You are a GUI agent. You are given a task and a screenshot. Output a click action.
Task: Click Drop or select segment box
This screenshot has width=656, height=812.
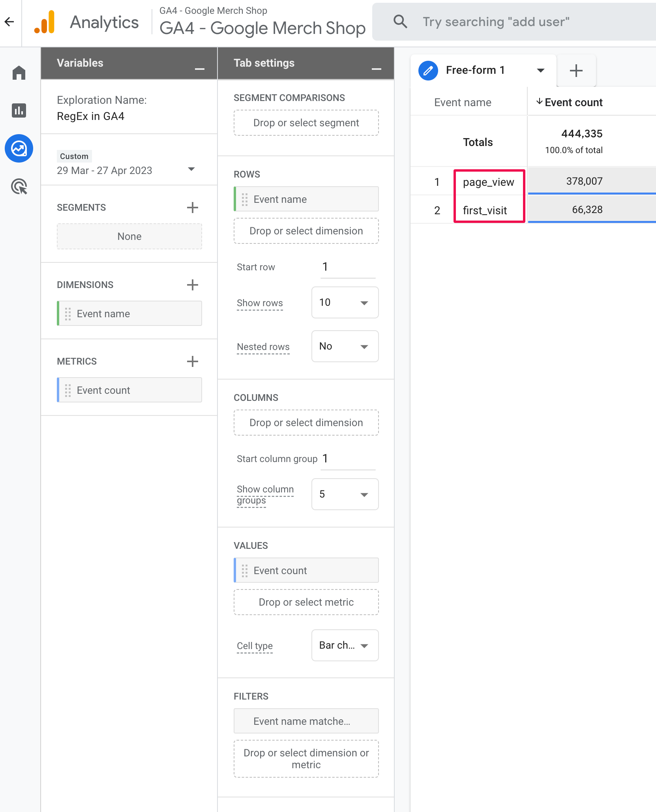click(x=306, y=123)
